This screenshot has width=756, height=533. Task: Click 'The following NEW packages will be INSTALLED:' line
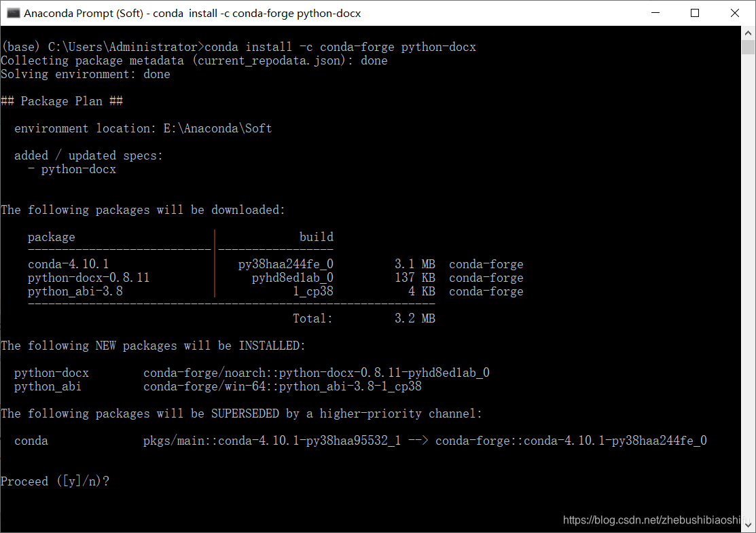(x=153, y=346)
